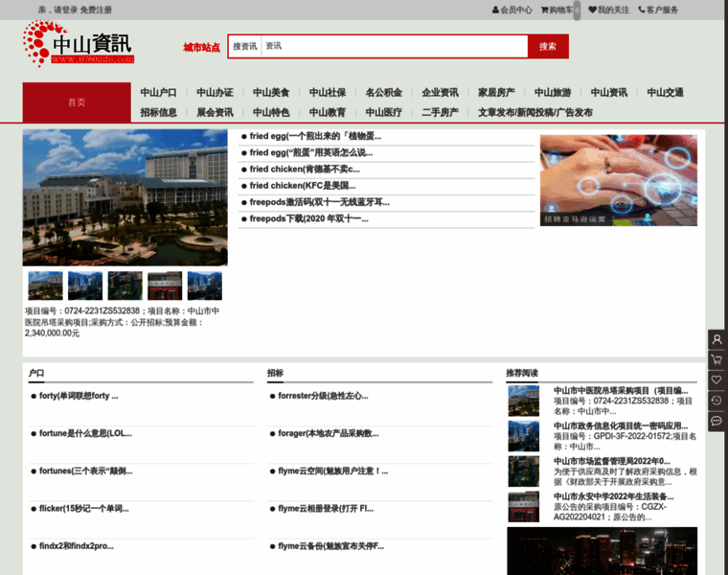Open the 中山办证 menu item

tap(215, 92)
